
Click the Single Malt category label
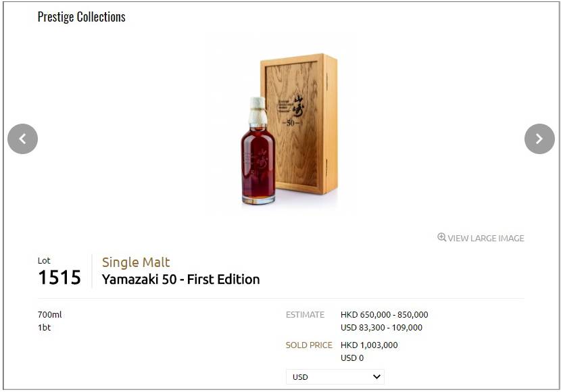[x=136, y=262]
